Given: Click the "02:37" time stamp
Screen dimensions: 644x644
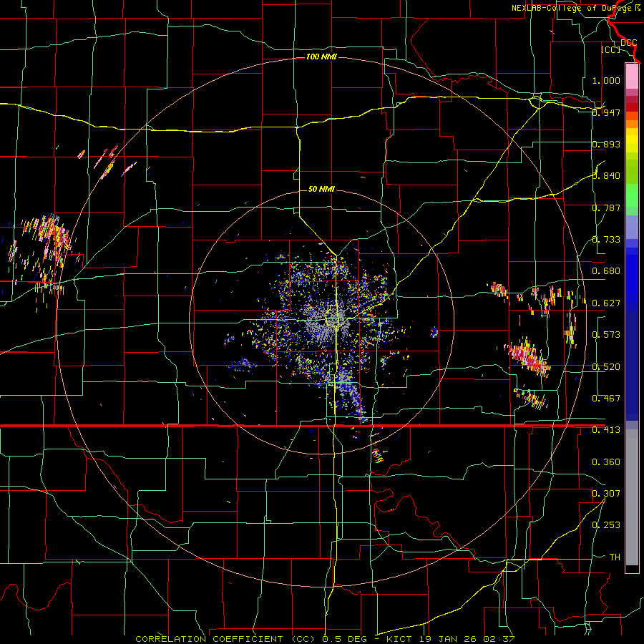Looking at the screenshot, I should tap(499, 639).
